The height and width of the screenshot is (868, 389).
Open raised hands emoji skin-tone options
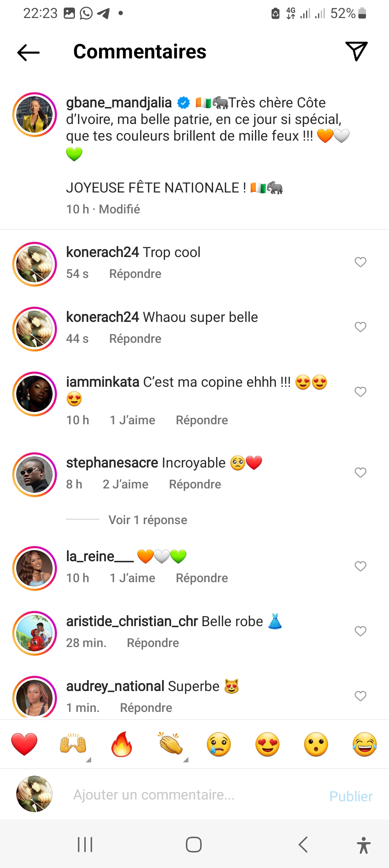tap(73, 744)
